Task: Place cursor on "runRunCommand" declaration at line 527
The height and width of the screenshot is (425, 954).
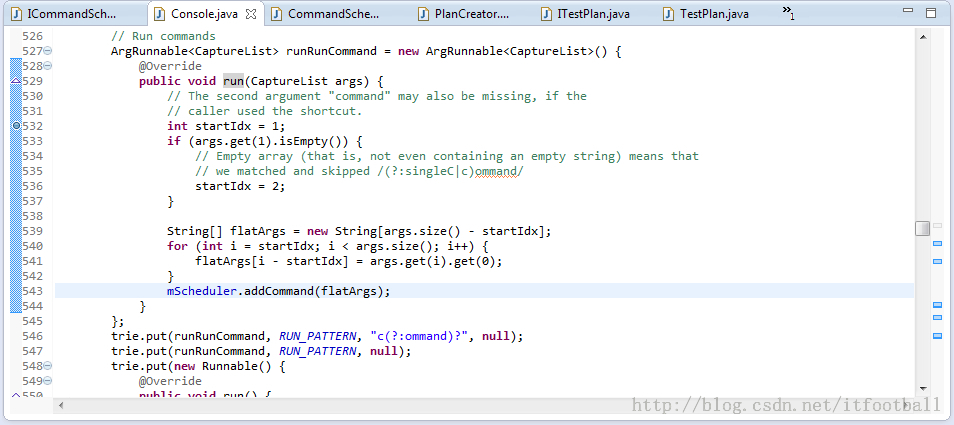Action: click(x=331, y=51)
